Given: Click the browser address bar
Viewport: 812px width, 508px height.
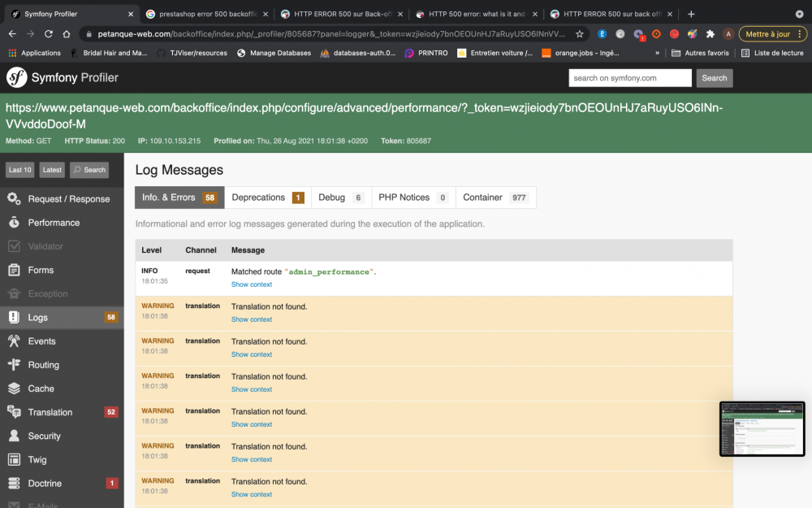Looking at the screenshot, I should 331,34.
